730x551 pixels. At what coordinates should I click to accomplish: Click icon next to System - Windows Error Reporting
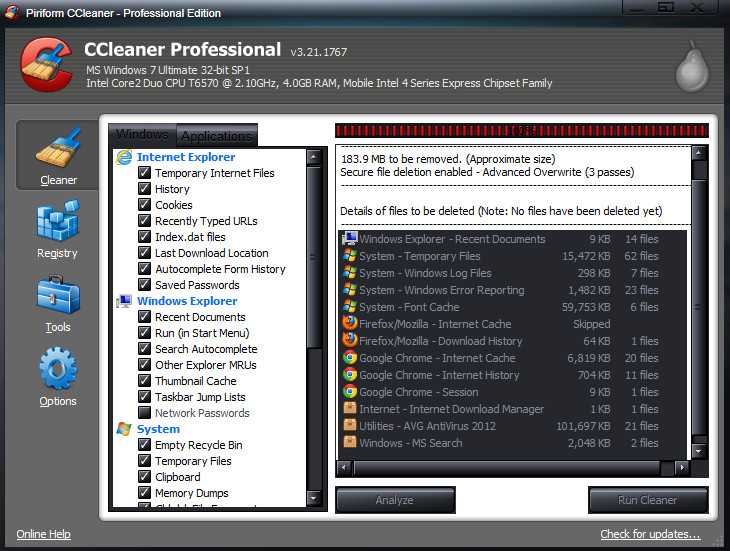350,290
